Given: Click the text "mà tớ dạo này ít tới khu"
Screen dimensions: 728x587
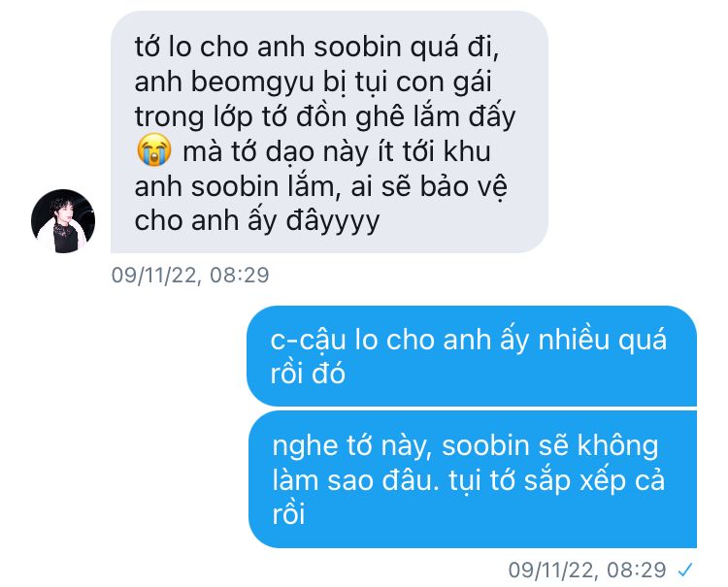Looking at the screenshot, I should click(337, 151).
